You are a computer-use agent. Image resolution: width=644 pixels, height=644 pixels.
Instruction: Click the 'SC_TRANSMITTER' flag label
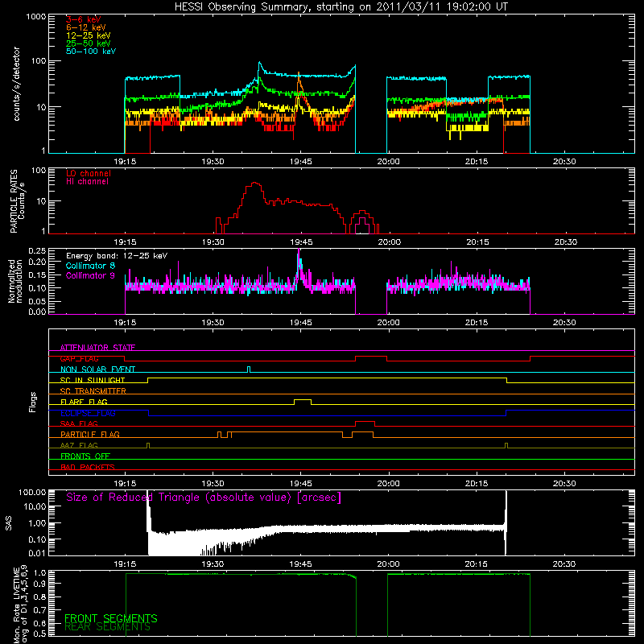click(x=93, y=391)
